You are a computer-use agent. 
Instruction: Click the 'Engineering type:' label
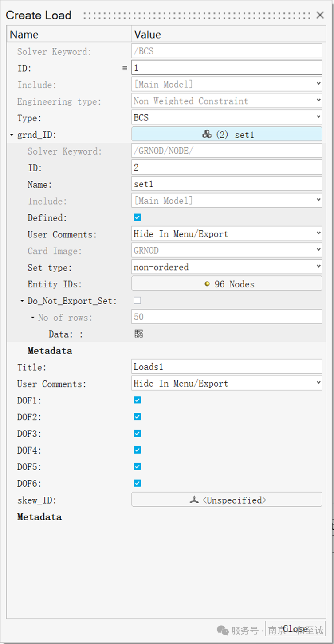tap(59, 102)
